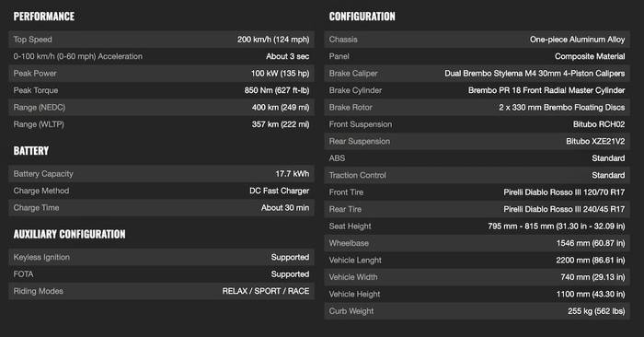Click the DC Fast Charger value
Screen dimensions: 644x337
click(x=280, y=191)
